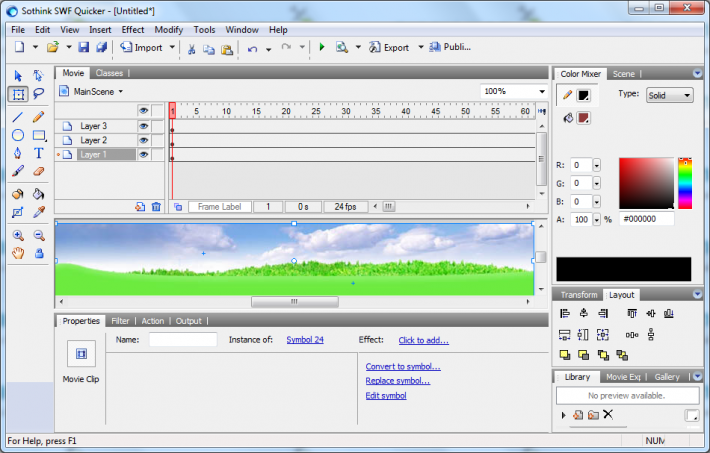
Task: Select the Text tool
Action: click(x=38, y=153)
